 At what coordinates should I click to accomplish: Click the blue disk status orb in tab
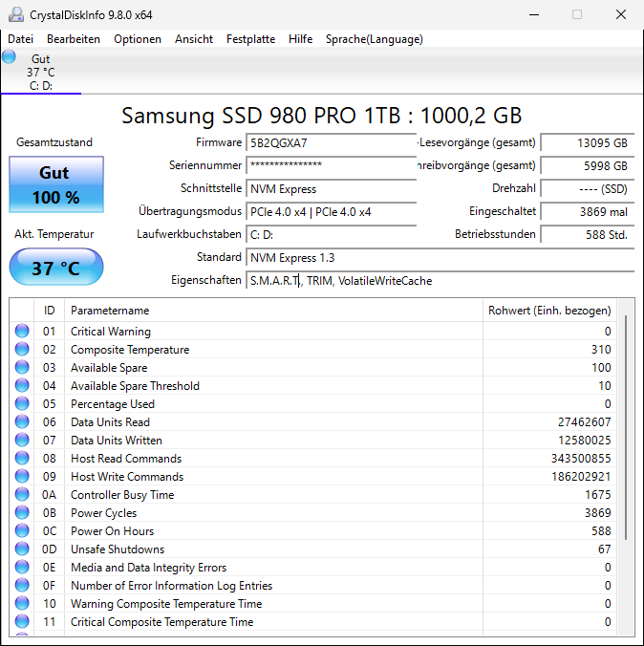[9, 56]
